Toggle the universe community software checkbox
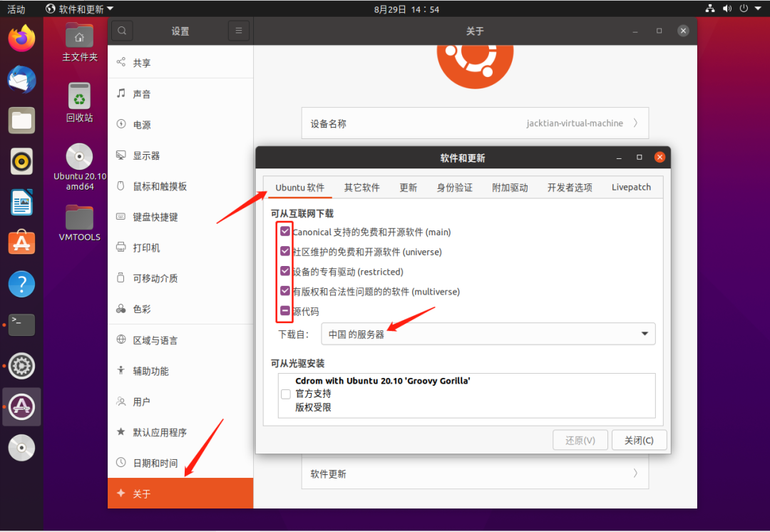 click(284, 251)
